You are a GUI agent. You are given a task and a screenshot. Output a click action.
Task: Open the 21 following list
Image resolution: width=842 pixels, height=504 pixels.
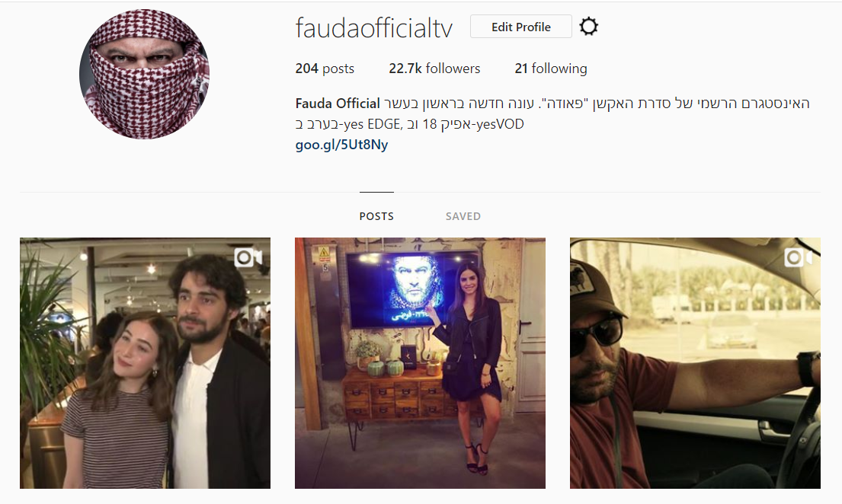551,69
